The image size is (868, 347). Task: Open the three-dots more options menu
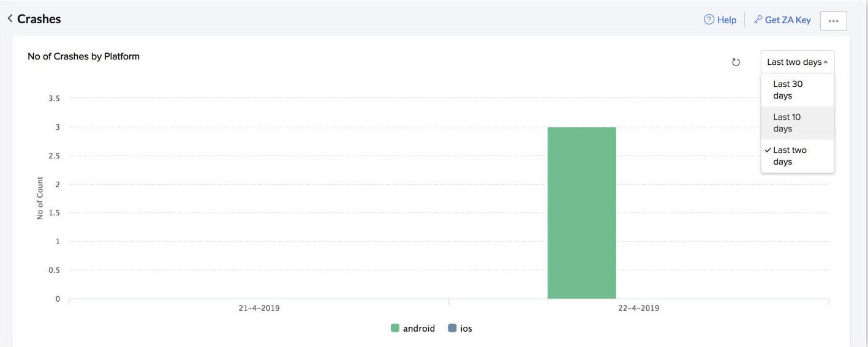833,20
